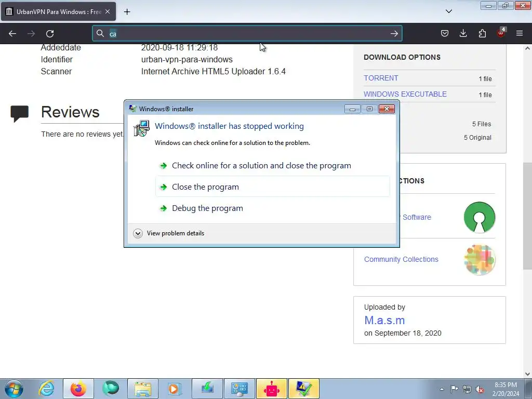Launch Internet Explorer from taskbar
Viewport: 532px width, 399px height.
[46, 389]
